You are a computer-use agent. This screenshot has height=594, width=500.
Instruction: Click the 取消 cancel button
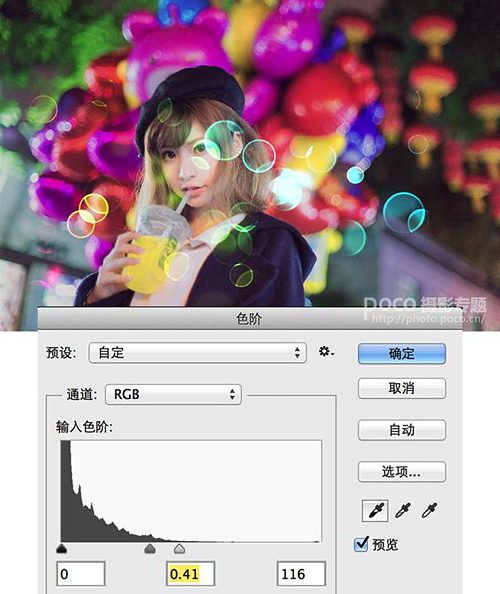(x=402, y=388)
